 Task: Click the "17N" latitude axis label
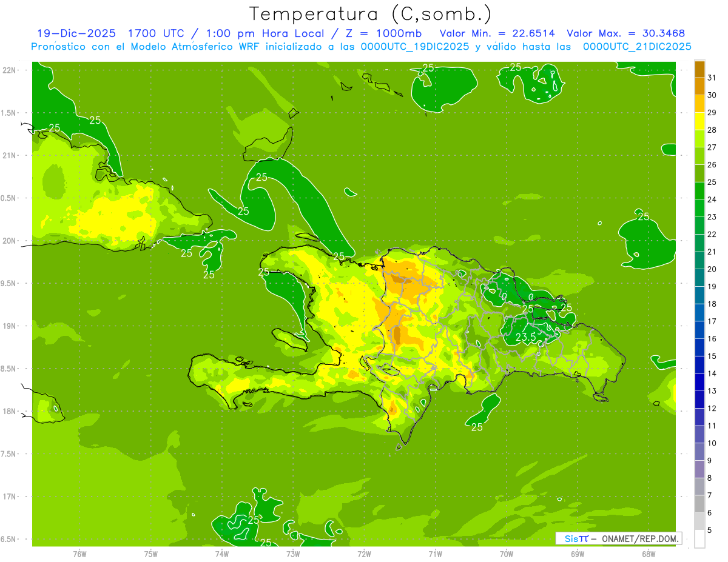click(10, 497)
